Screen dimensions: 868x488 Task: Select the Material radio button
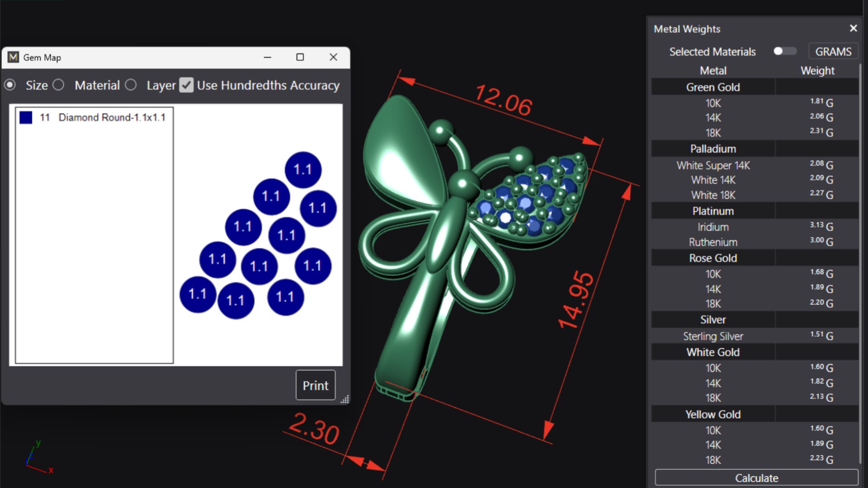(58, 85)
